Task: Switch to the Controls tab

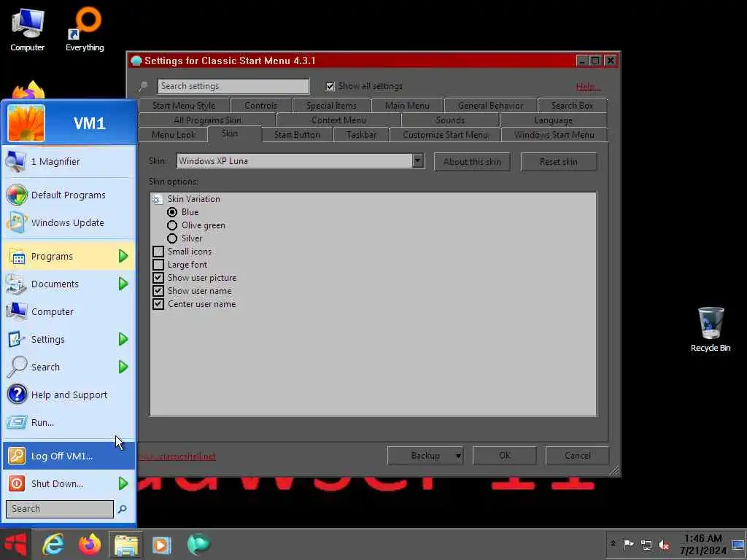Action: point(260,106)
